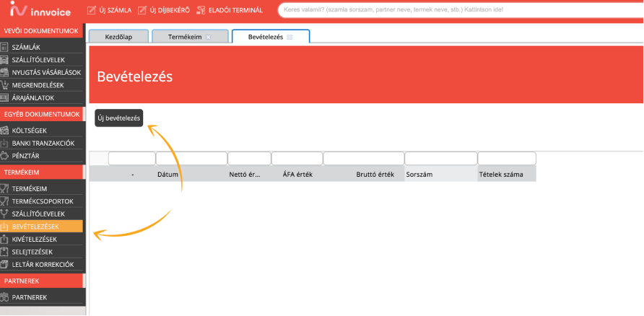Screen dimensions: 644x316
Task: Click the Számlák sidebar icon
Action: (5, 47)
